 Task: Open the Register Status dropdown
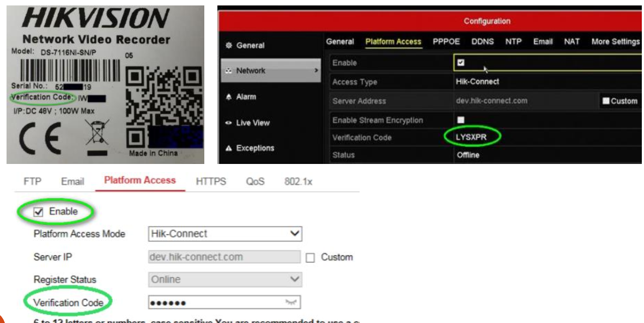tap(224, 279)
